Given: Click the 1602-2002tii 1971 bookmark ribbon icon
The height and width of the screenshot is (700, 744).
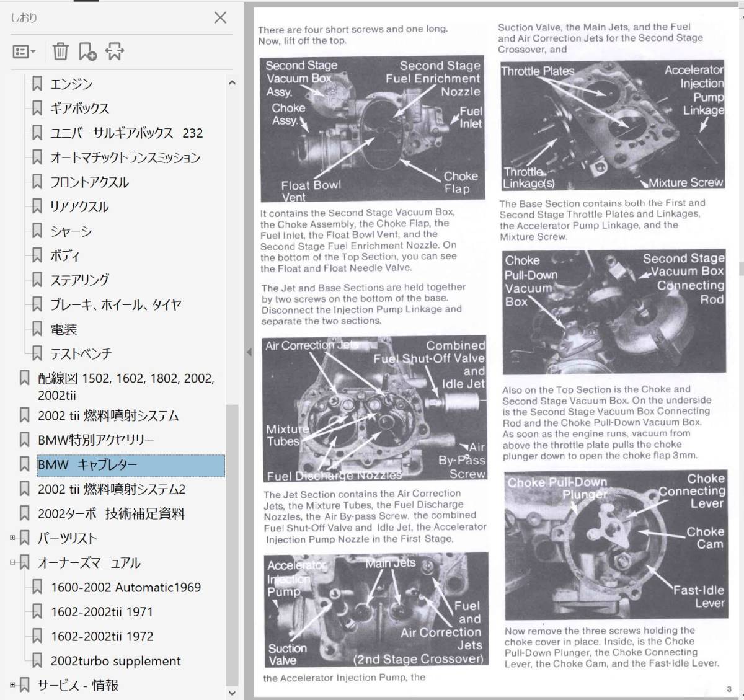Looking at the screenshot, I should click(37, 612).
